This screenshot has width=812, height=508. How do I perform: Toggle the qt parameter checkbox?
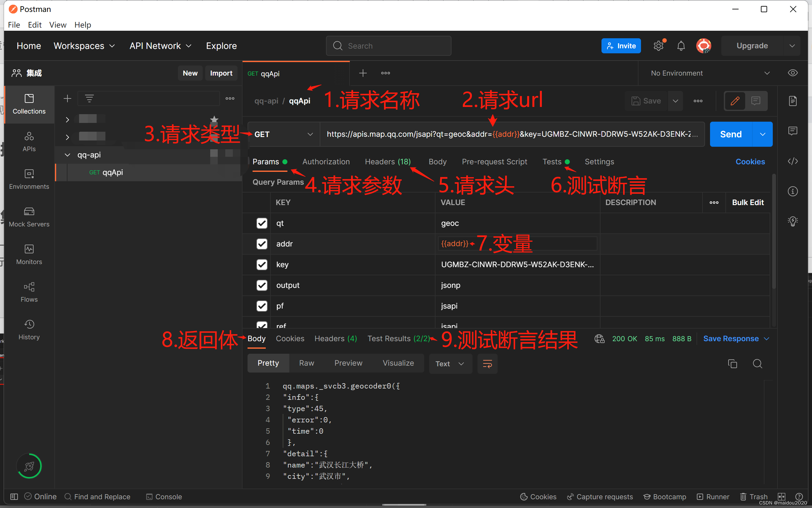(x=262, y=223)
